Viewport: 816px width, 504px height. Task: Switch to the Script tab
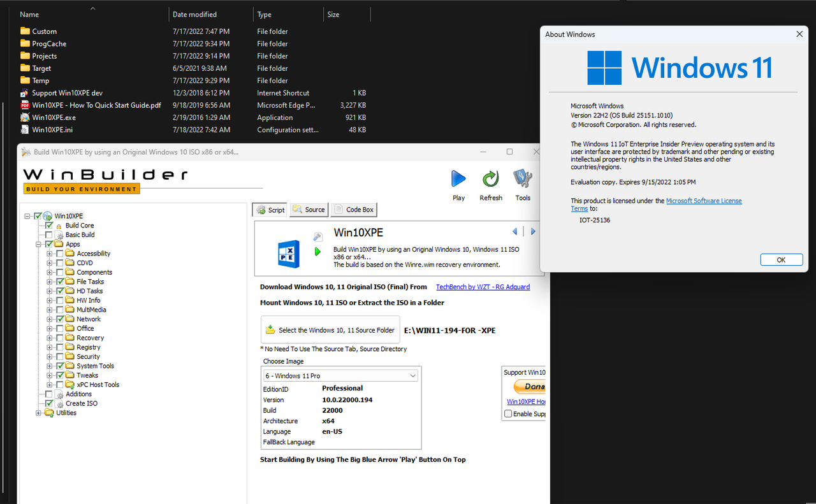270,210
